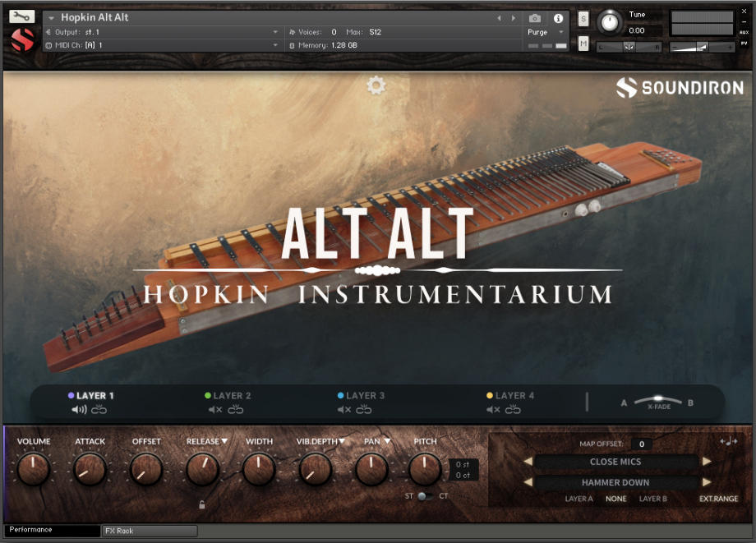756x543 pixels.
Task: Click EXT.RANGE to extend the key range
Action: [720, 499]
